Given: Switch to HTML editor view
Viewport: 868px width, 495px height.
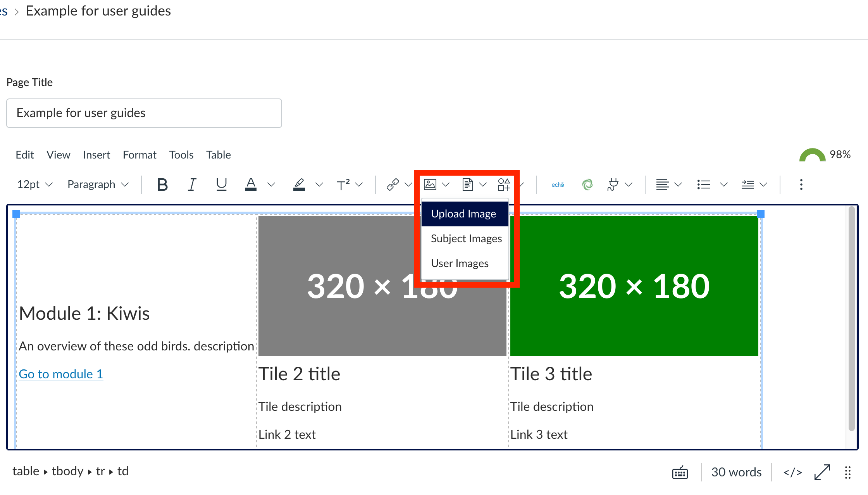Looking at the screenshot, I should [792, 473].
